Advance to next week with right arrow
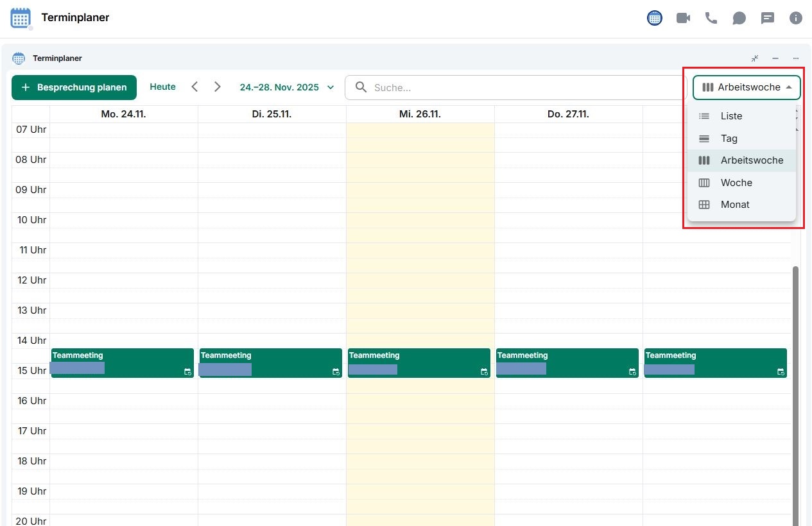This screenshot has width=812, height=526. pyautogui.click(x=218, y=87)
